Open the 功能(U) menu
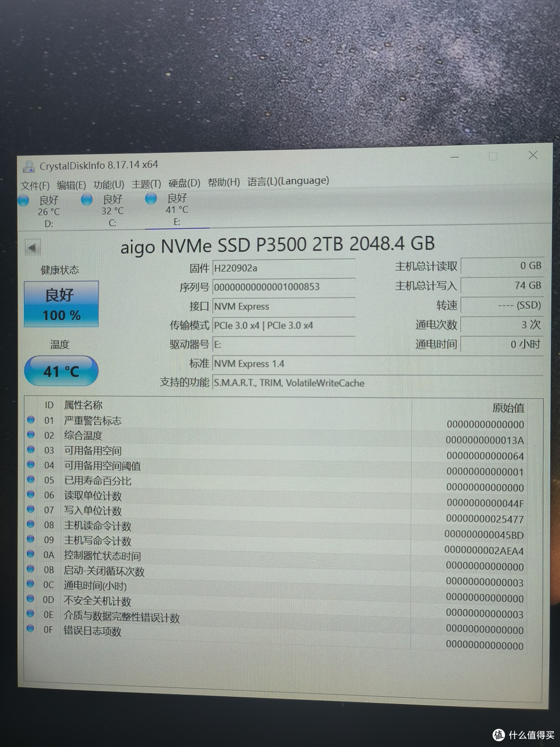The height and width of the screenshot is (747, 560). [109, 181]
